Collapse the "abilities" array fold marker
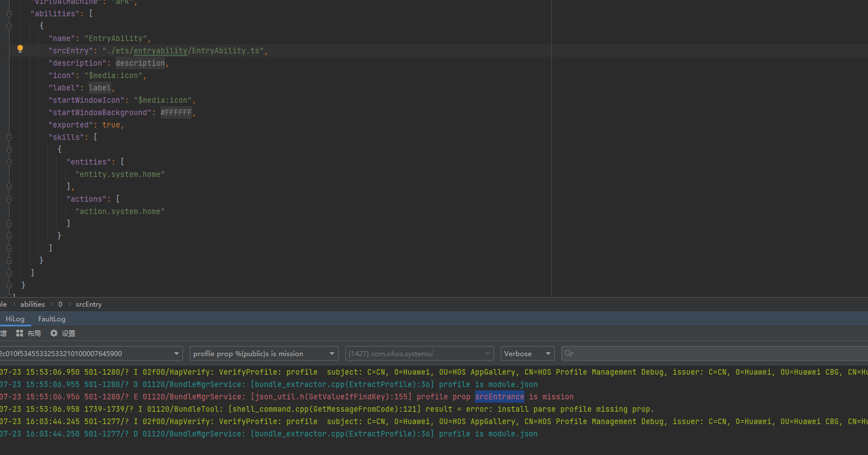The width and height of the screenshot is (868, 455). (x=9, y=13)
